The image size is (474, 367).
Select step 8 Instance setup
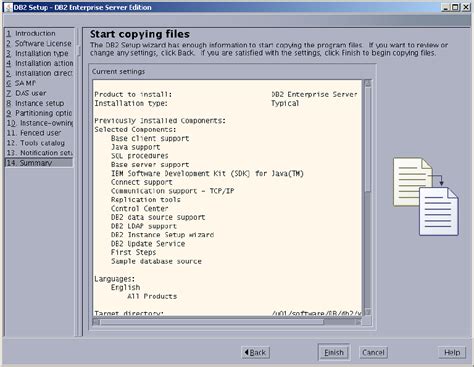(35, 103)
